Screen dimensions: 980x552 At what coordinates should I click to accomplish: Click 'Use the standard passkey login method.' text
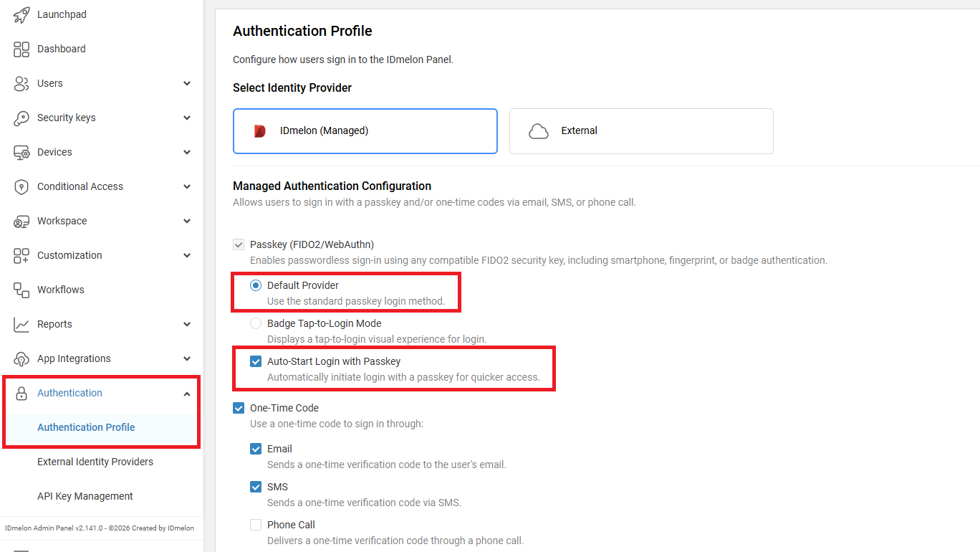pos(356,301)
